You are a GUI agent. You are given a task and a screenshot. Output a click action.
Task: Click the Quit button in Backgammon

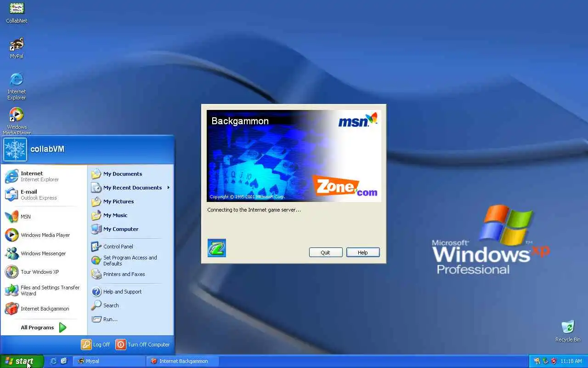(326, 253)
